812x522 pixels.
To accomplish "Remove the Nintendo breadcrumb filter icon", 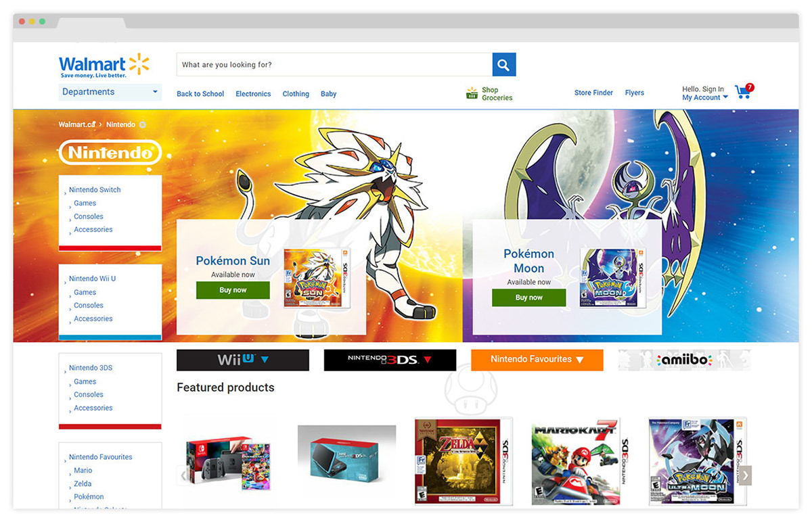I will click(142, 124).
